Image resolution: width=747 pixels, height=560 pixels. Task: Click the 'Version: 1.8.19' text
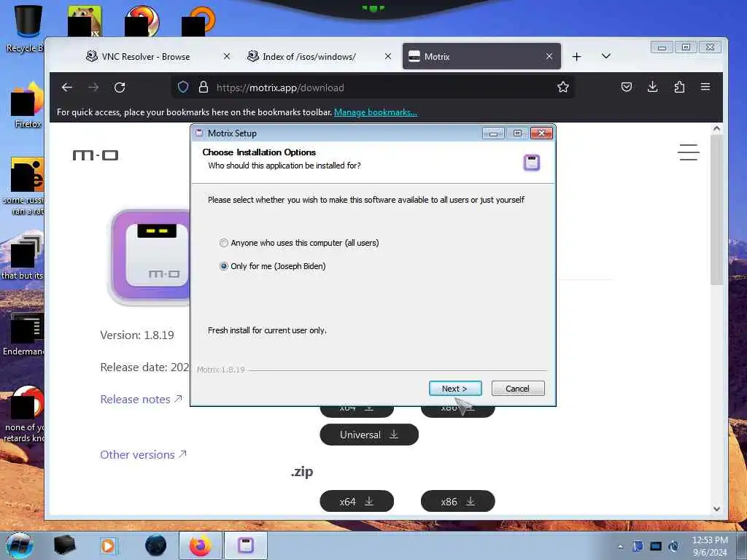coord(137,335)
